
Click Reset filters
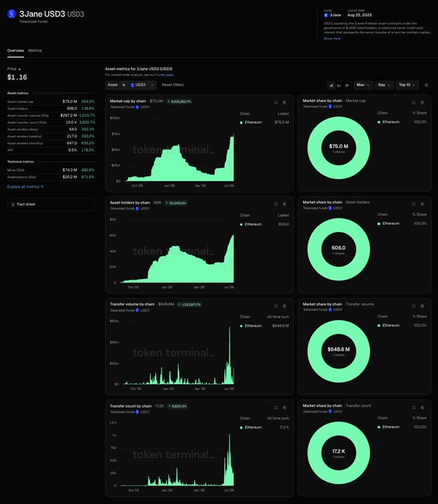click(173, 84)
